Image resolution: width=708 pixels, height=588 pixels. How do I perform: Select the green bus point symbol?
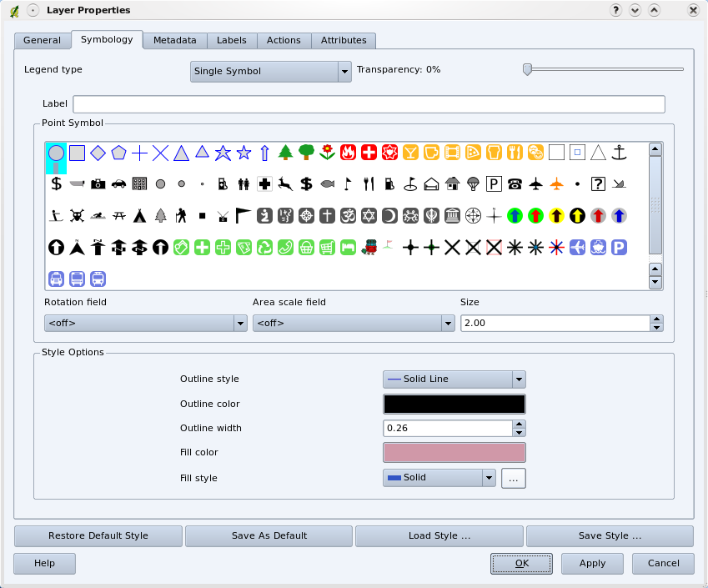pos(348,247)
